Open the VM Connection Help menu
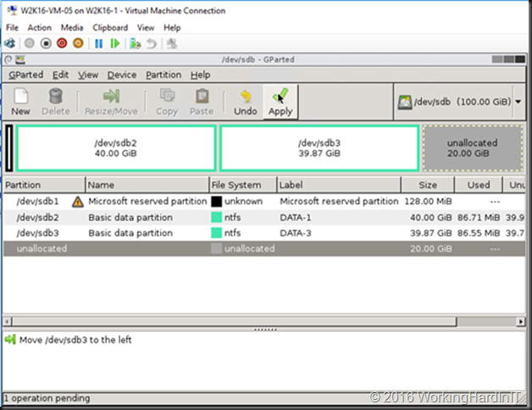The width and height of the screenshot is (532, 410). point(172,27)
